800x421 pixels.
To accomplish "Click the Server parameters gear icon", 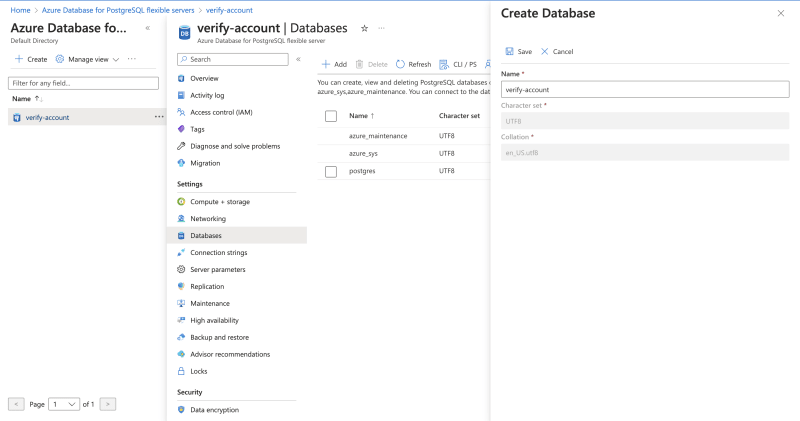I will (x=181, y=269).
